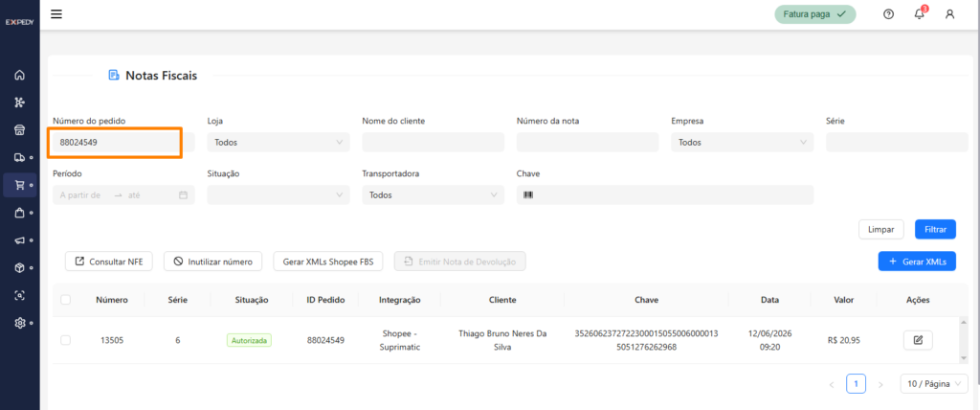Focus the Chave input field
The image size is (980, 410).
coord(665,194)
